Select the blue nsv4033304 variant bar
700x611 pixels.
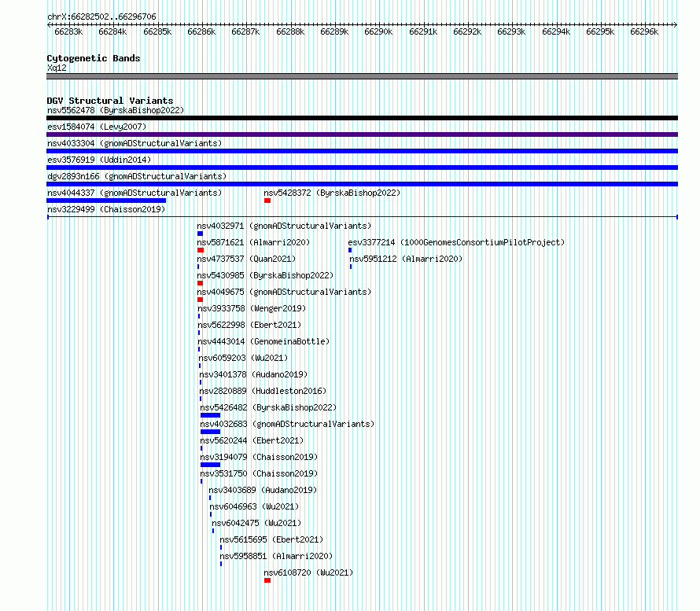pyautogui.click(x=362, y=151)
